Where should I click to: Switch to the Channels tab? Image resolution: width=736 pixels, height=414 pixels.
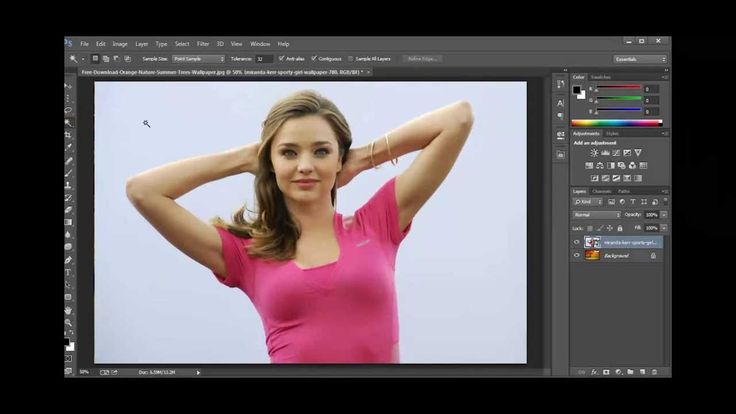click(x=601, y=192)
